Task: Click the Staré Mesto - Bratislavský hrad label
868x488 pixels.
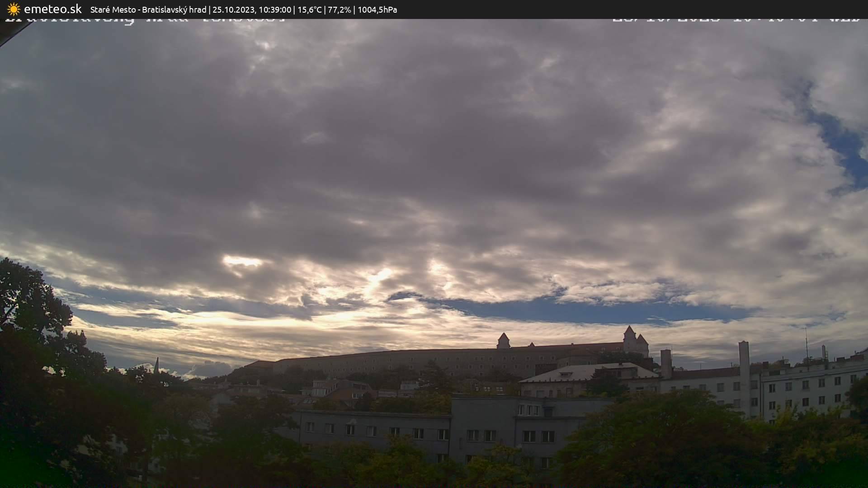Action: 148,9
